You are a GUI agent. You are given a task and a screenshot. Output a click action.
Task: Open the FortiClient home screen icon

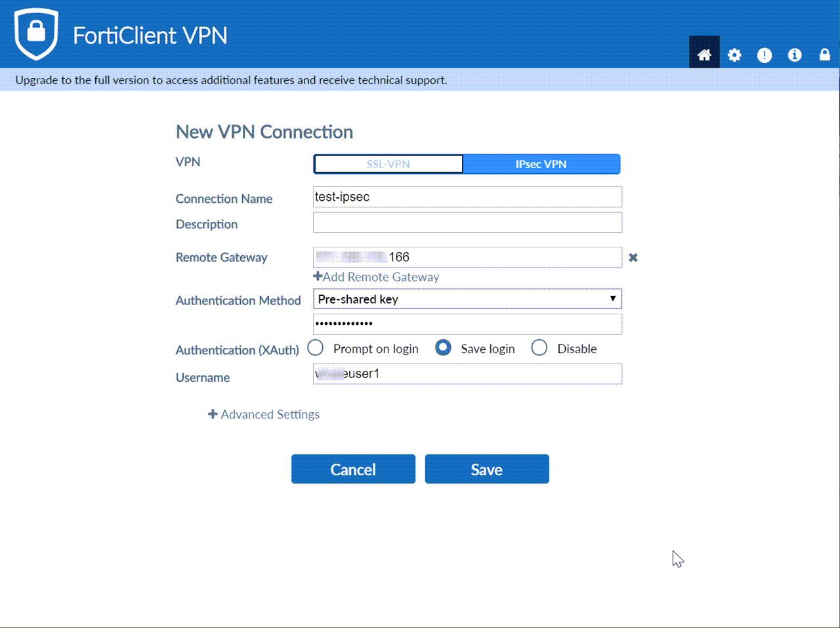tap(704, 54)
